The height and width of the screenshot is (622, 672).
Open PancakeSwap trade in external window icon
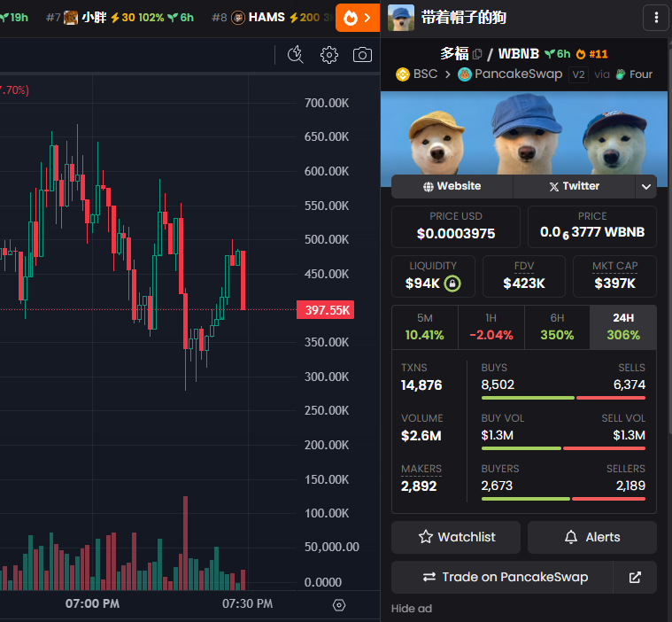(635, 578)
